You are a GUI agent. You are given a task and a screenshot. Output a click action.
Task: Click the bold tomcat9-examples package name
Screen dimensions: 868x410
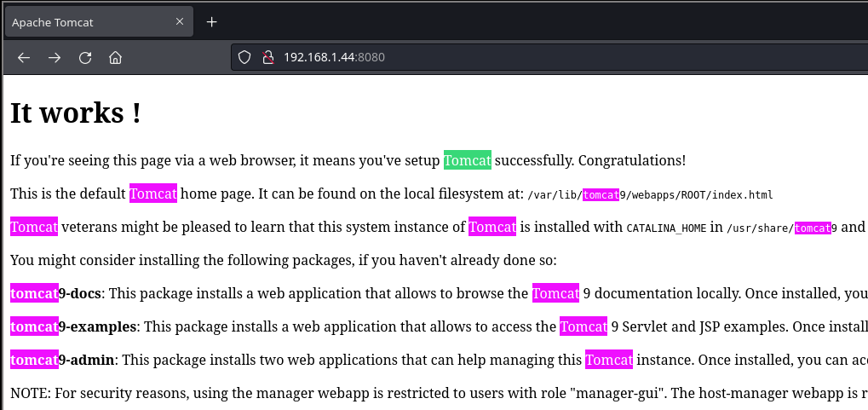point(73,327)
